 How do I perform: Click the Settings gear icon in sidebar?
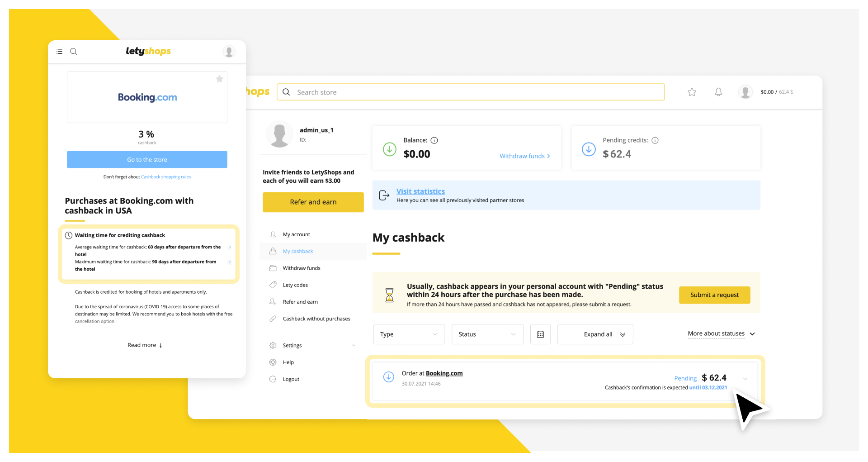273,345
